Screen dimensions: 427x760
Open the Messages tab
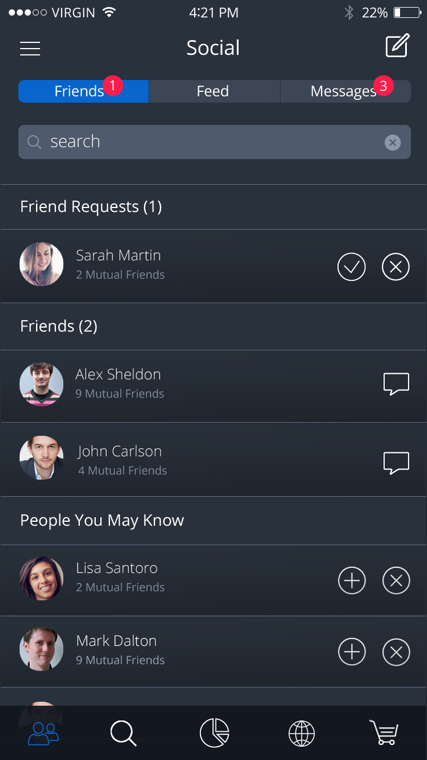(346, 91)
